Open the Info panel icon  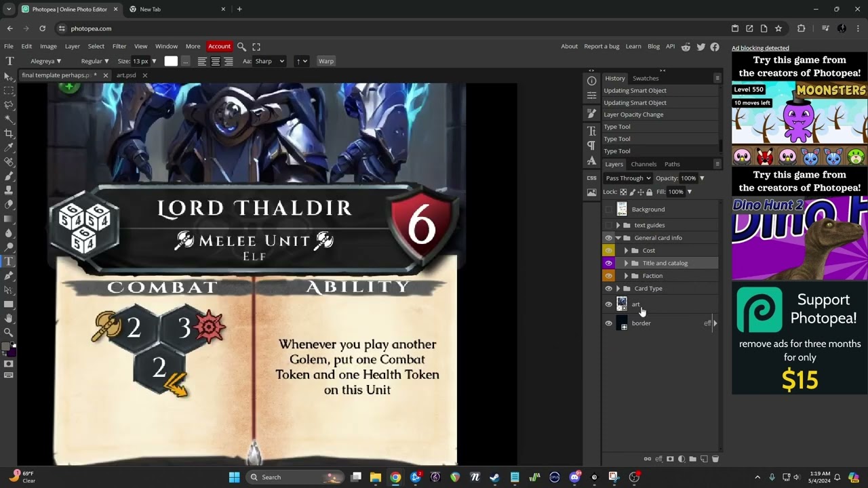click(x=591, y=81)
